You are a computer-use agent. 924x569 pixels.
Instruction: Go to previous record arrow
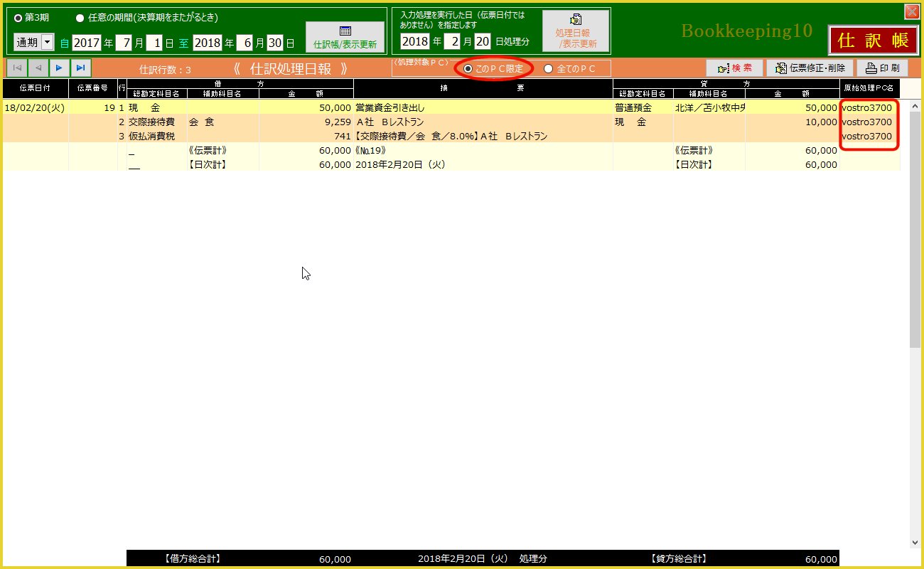tap(38, 68)
